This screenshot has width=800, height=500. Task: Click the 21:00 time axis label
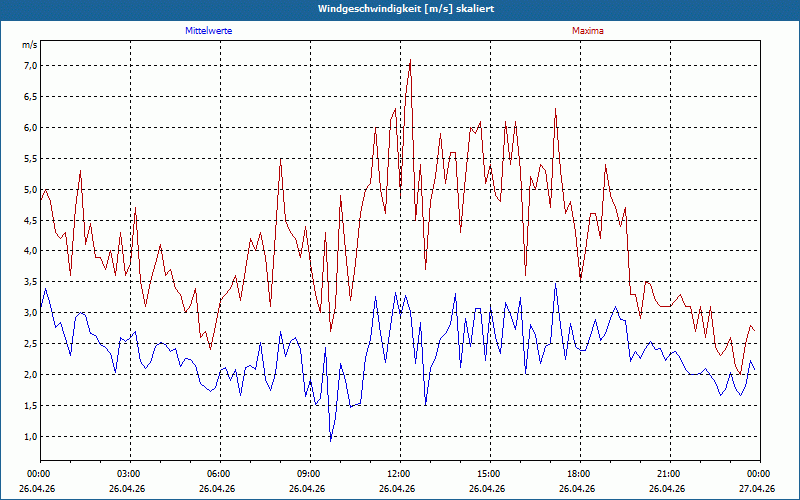670,473
